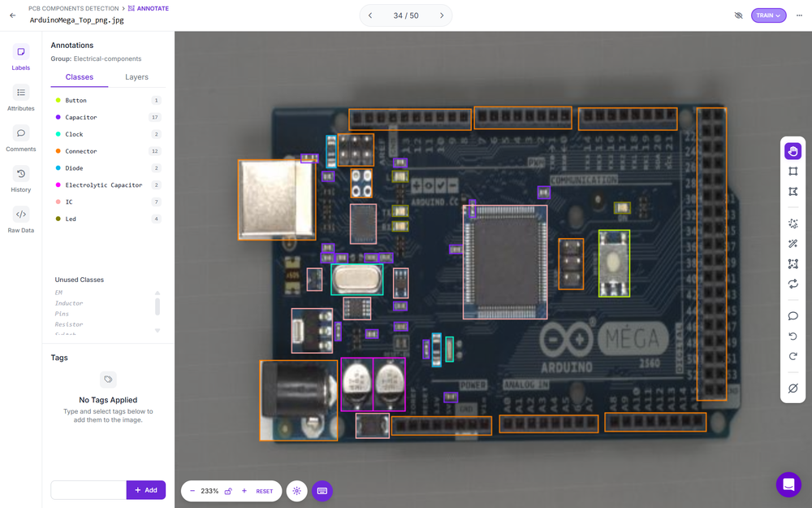Activate the hand pan tool
The height and width of the screenshot is (508, 812).
[793, 150]
